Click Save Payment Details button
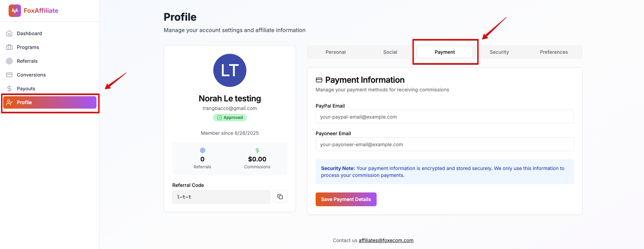Screen dimensions: 644x249 (x=346, y=199)
